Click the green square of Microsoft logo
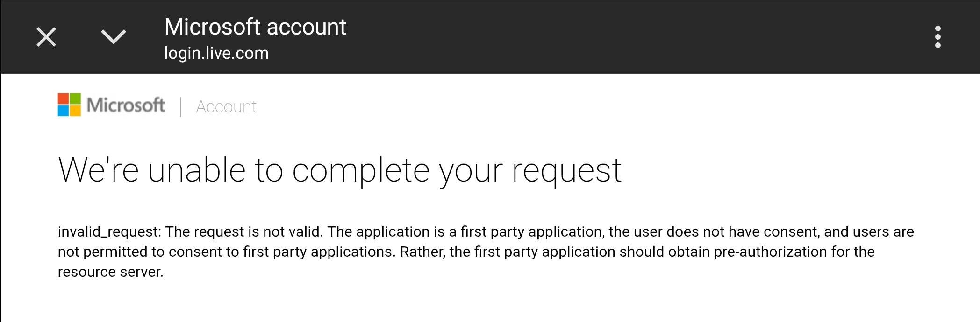The width and height of the screenshot is (980, 322). tap(75, 98)
